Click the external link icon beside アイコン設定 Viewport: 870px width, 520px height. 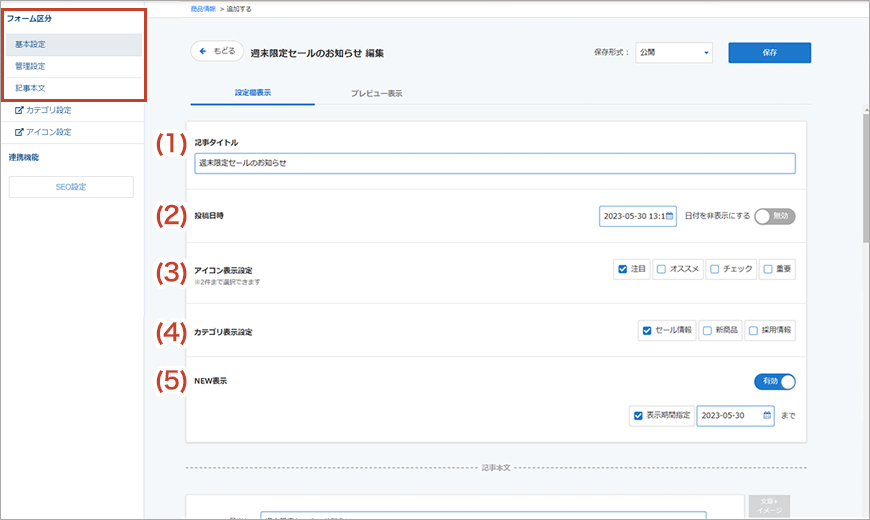19,132
